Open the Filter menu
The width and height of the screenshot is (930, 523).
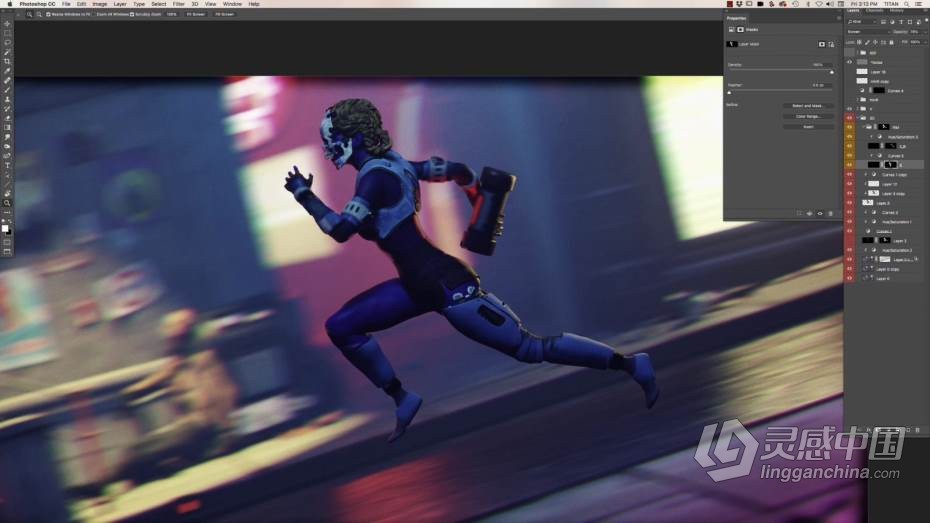click(x=178, y=4)
